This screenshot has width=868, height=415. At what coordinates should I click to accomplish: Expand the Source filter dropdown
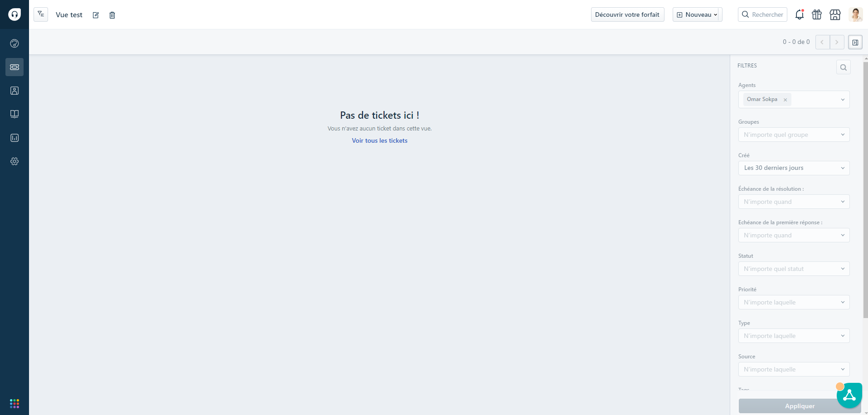point(794,369)
